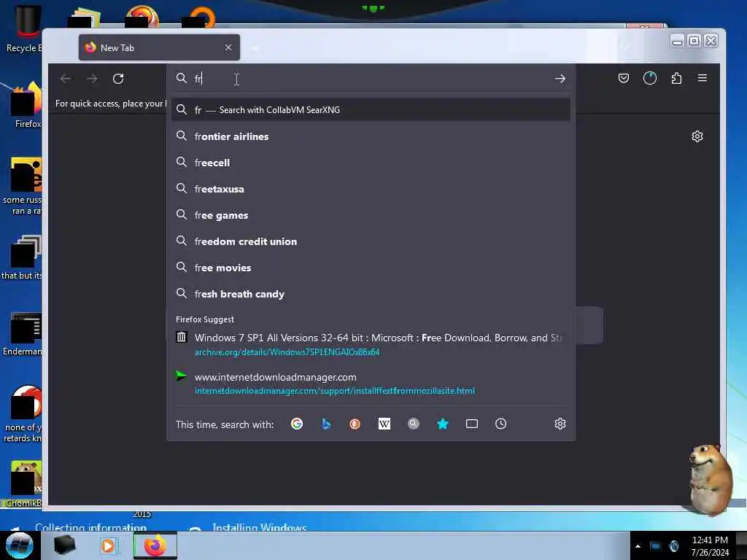747x560 pixels.
Task: Search bookmarks using the star icon
Action: [443, 424]
